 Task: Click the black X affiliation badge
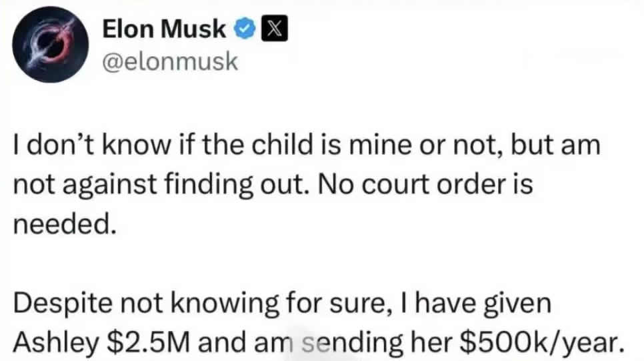[275, 29]
